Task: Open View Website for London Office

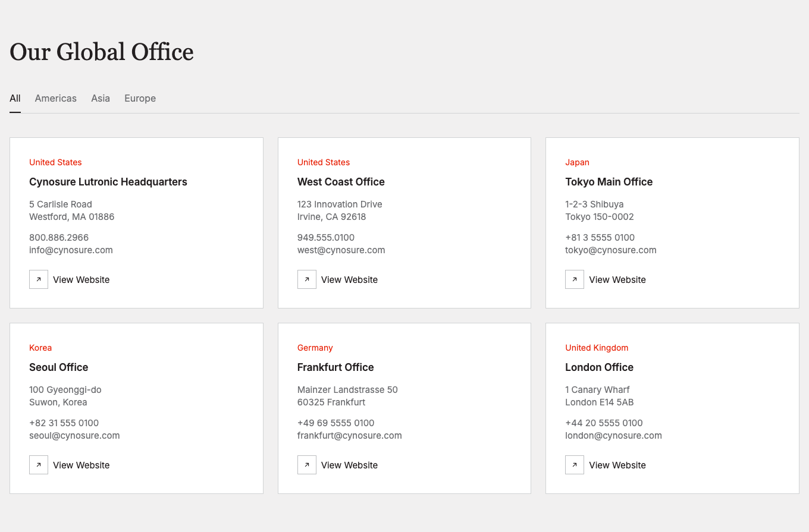Action: [606, 465]
